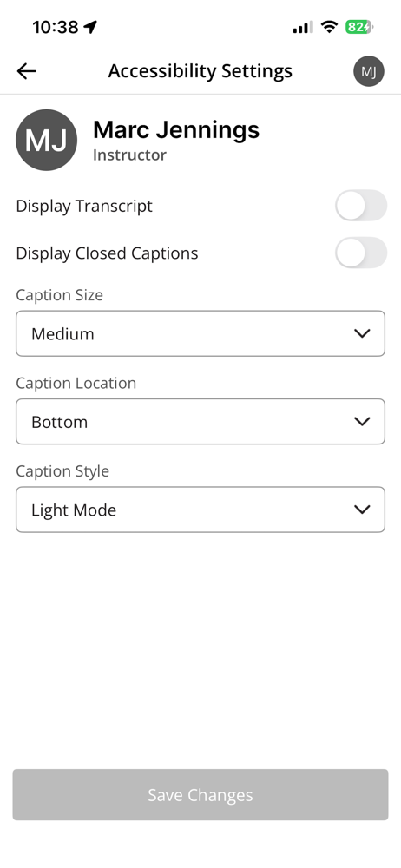Click the Caption Location chevron arrow

[362, 421]
